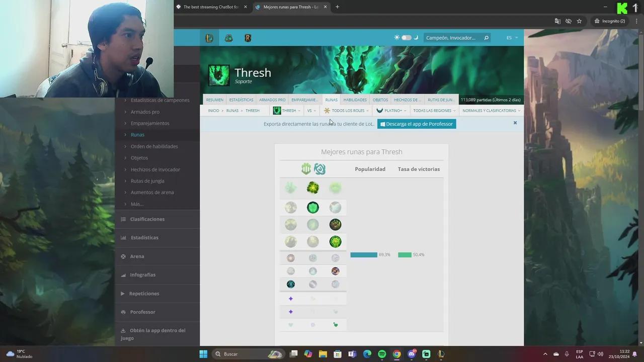
Task: Open Aumentos de arena sidebar link
Action: [x=152, y=193]
